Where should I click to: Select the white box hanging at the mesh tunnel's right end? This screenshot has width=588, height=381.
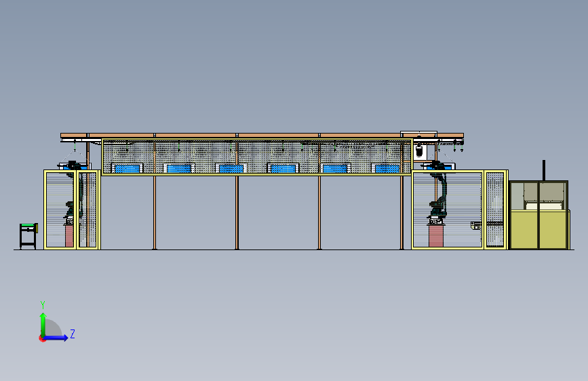(420, 151)
